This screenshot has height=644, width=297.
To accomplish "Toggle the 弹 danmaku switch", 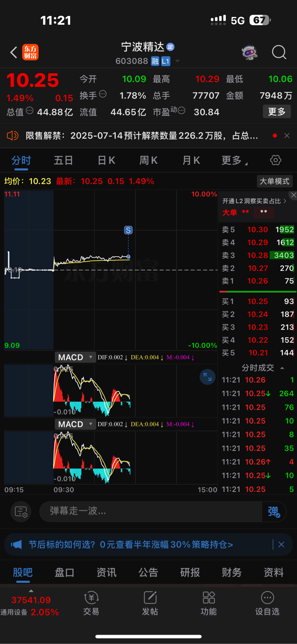I will [x=274, y=512].
